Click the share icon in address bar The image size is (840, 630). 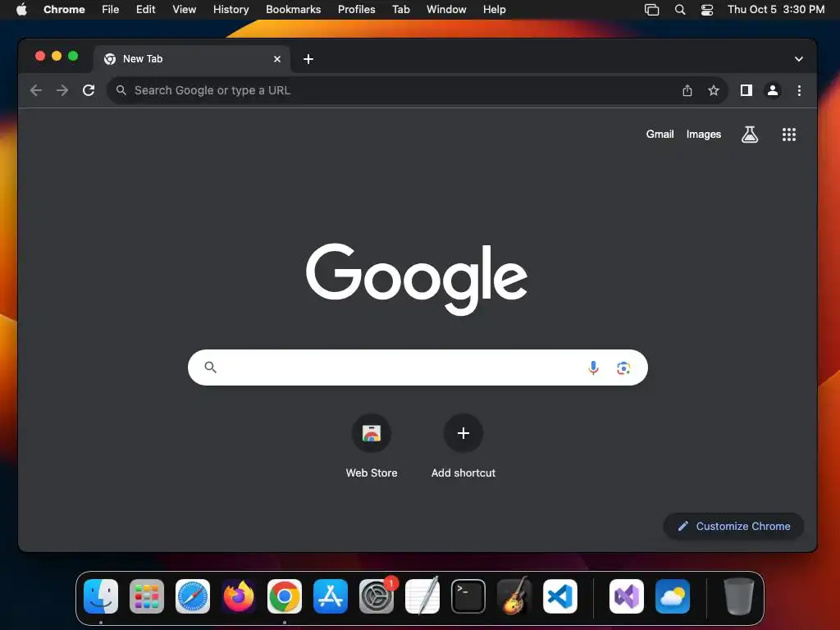(x=687, y=90)
